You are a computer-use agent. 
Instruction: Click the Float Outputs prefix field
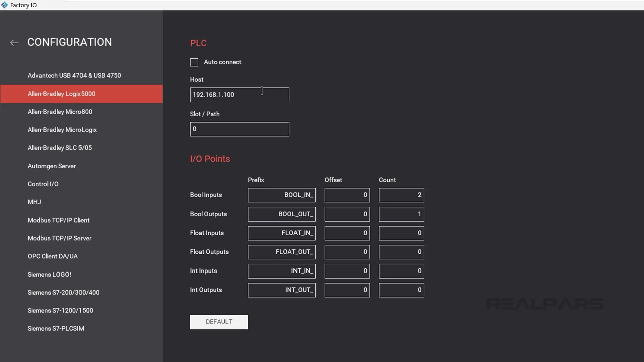point(282,252)
